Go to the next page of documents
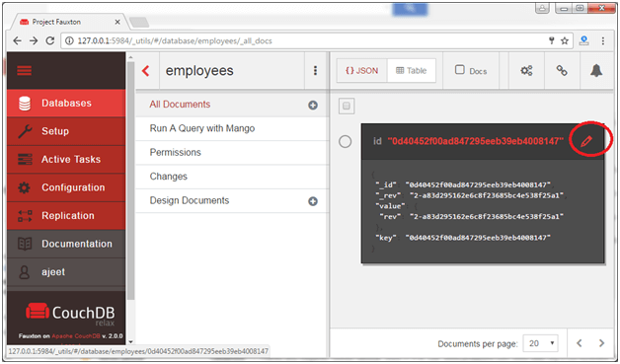 coord(601,343)
